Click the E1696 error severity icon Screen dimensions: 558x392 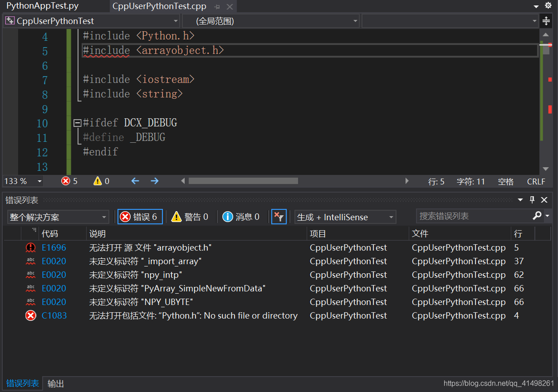[30, 248]
